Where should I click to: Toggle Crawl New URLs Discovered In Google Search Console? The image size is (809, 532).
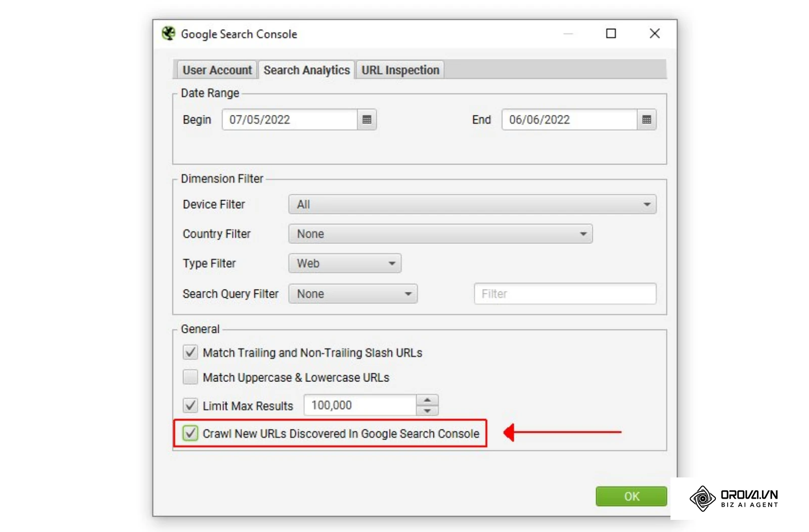pyautogui.click(x=190, y=433)
